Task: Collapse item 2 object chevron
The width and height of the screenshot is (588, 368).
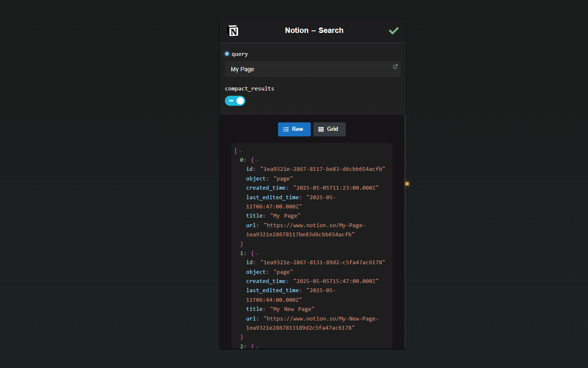Action: click(x=257, y=347)
